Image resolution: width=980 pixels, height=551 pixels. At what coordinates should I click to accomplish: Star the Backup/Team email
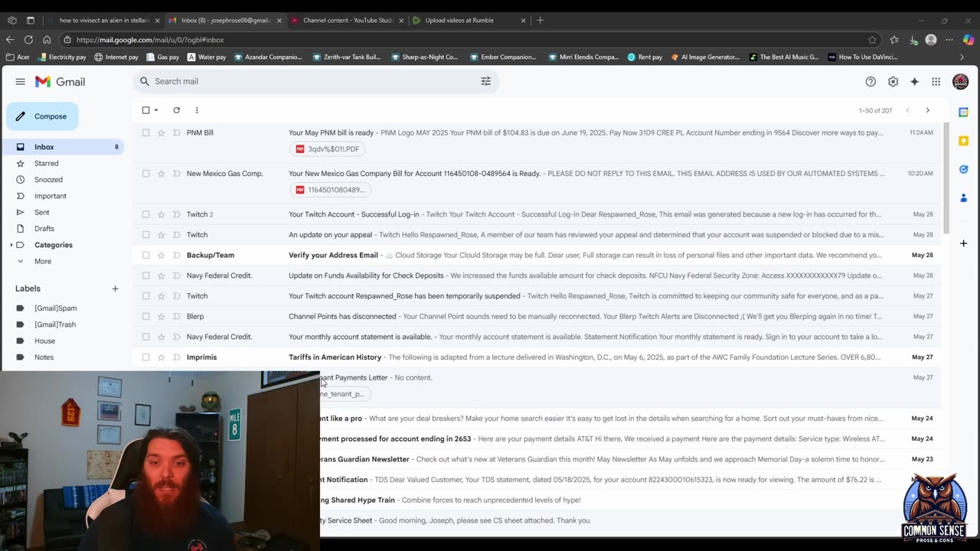pos(161,255)
